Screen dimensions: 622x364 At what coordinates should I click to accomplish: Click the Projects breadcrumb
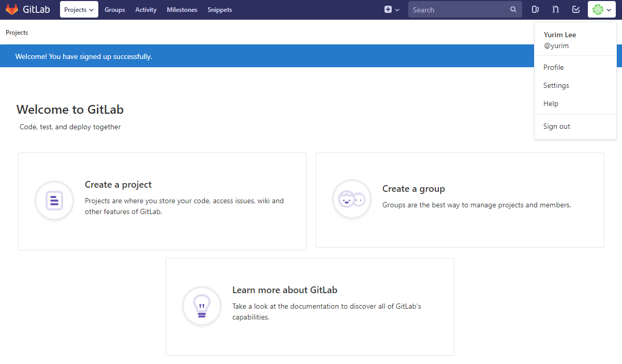tap(17, 33)
